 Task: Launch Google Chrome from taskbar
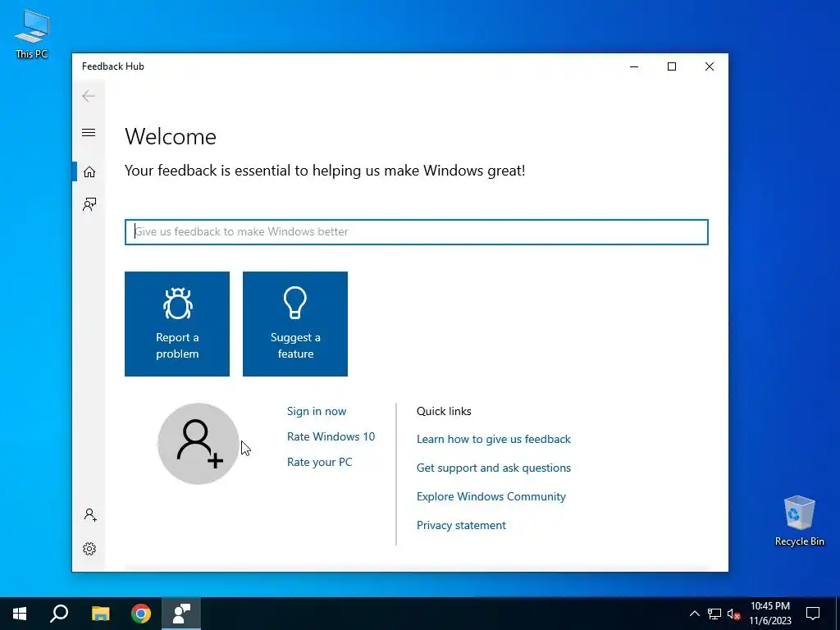pyautogui.click(x=141, y=614)
